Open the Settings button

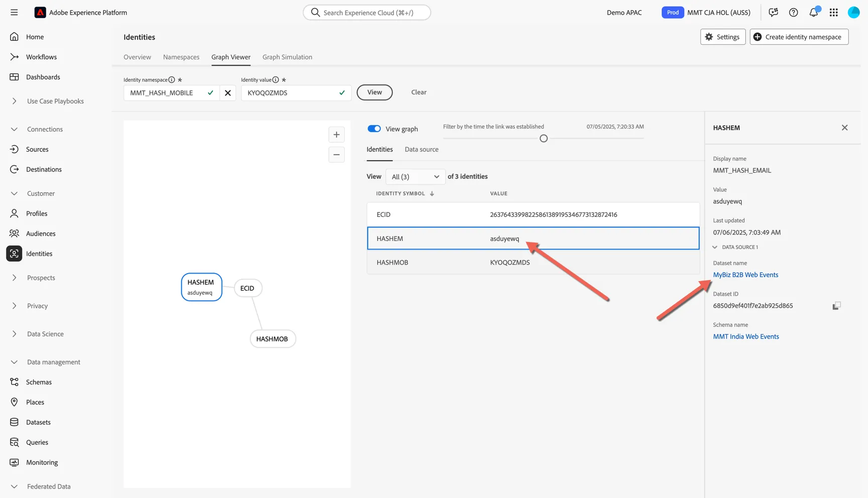pyautogui.click(x=723, y=37)
